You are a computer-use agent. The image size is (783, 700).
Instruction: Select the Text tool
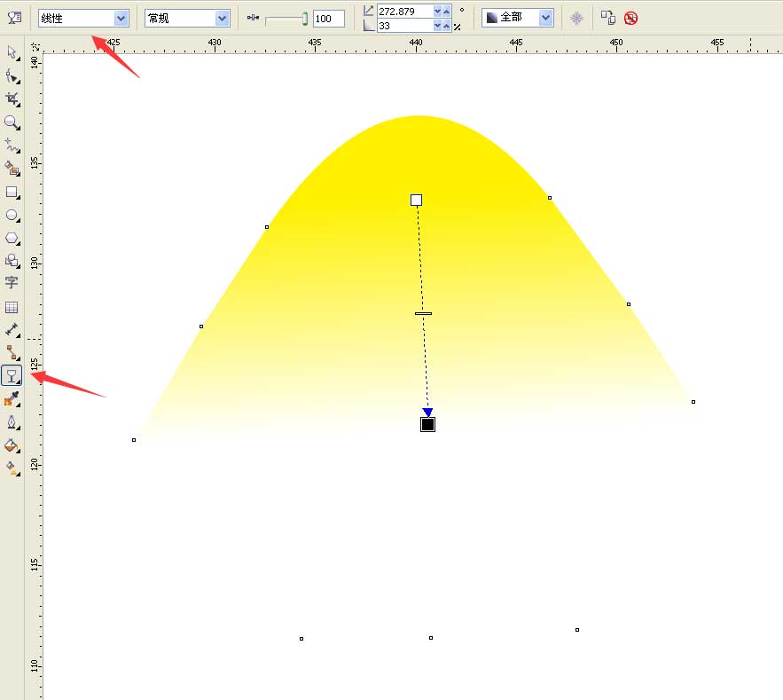[x=12, y=283]
